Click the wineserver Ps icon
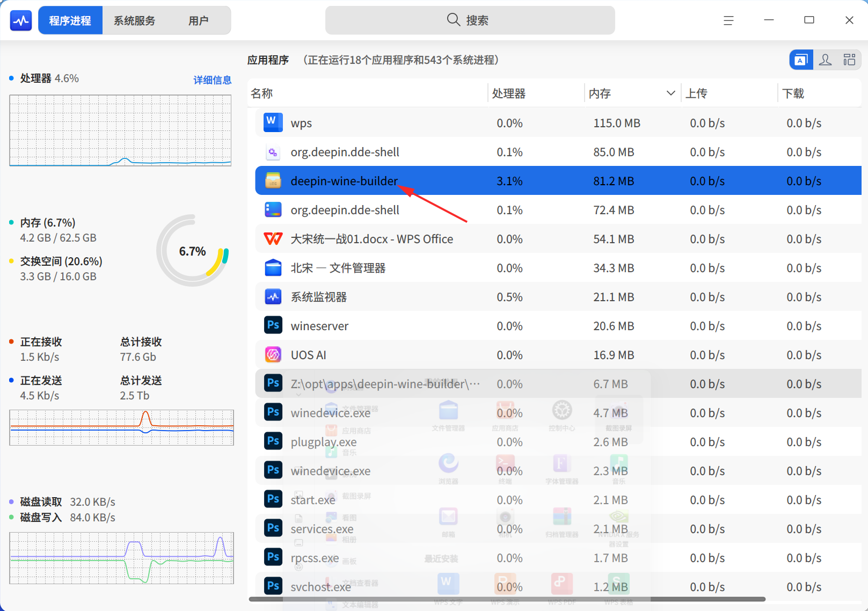The width and height of the screenshot is (868, 611). [x=273, y=325]
